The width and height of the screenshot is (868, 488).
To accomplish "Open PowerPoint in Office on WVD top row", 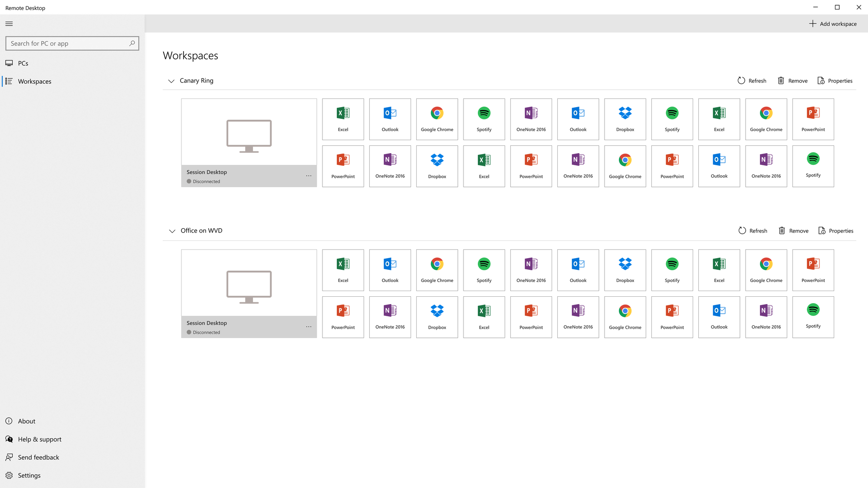I will (813, 270).
